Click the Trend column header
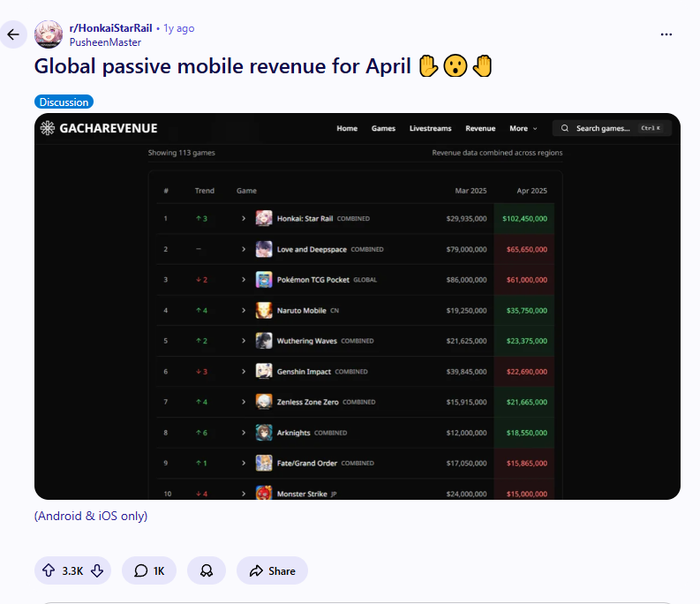 point(205,191)
